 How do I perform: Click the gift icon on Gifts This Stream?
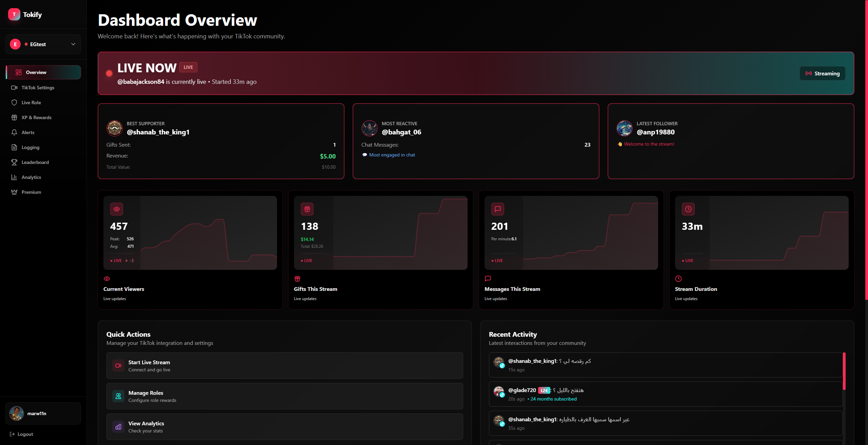pyautogui.click(x=307, y=209)
